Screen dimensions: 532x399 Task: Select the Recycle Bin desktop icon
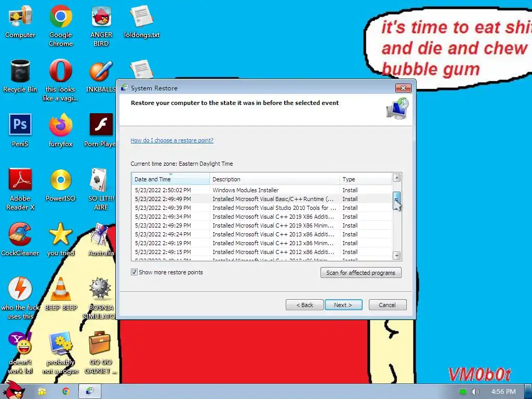(20, 76)
